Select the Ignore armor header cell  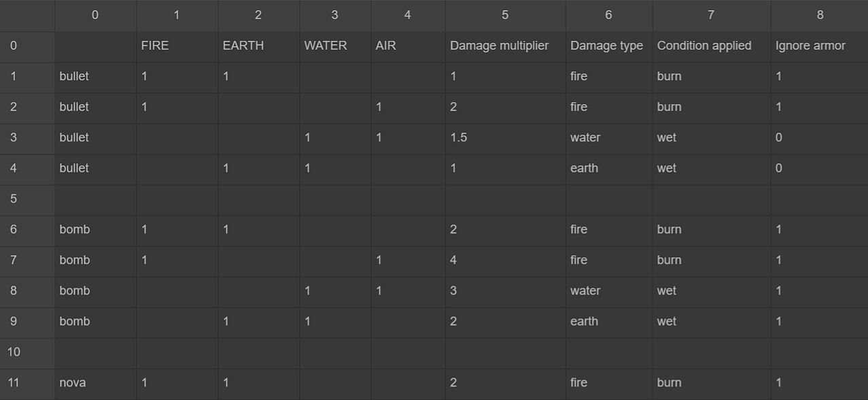point(819,46)
